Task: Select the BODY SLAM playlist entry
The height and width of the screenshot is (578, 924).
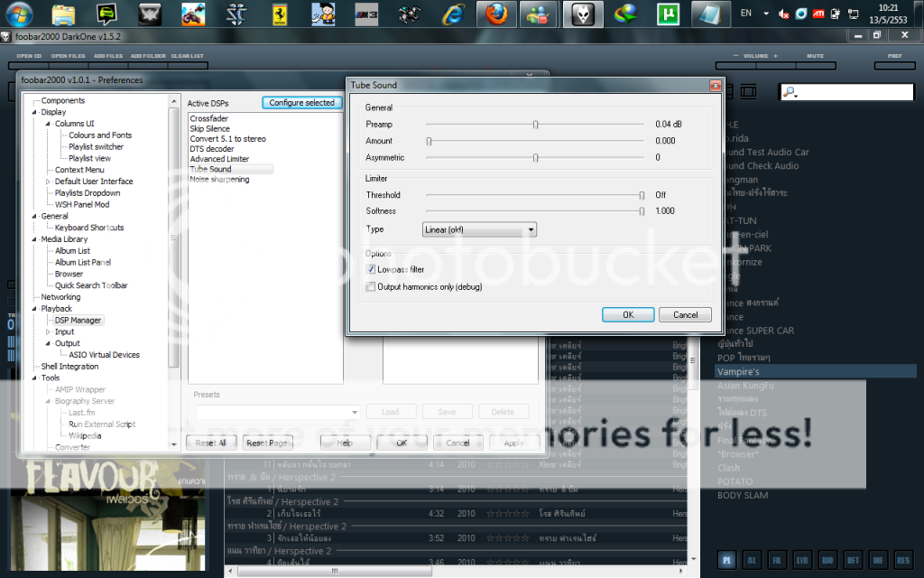Action: tap(743, 496)
